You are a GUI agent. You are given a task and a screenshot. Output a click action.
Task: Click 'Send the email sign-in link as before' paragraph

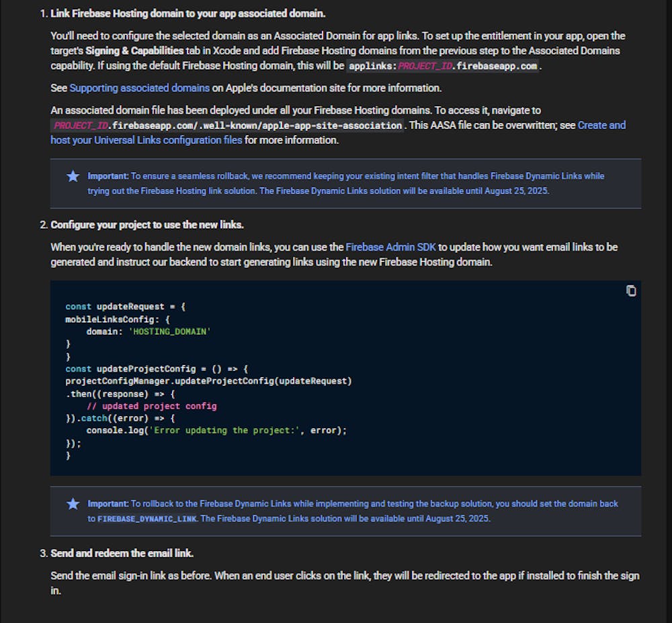pos(345,583)
